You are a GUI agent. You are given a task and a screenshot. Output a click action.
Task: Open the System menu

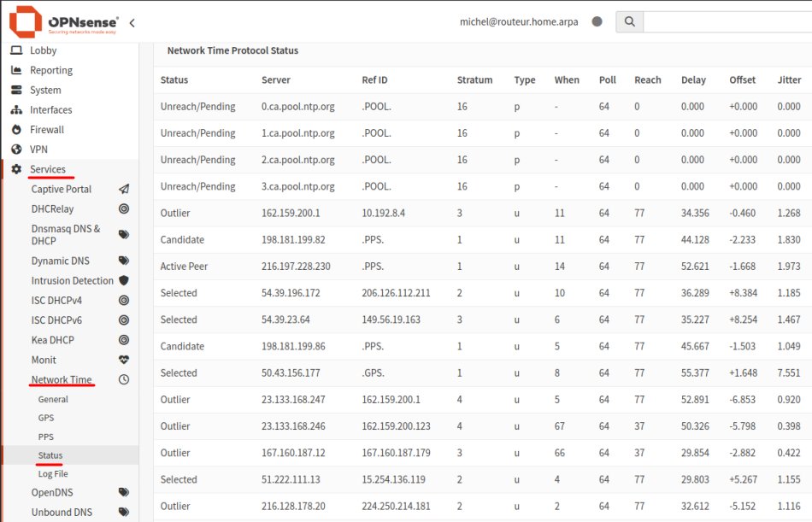tap(45, 91)
